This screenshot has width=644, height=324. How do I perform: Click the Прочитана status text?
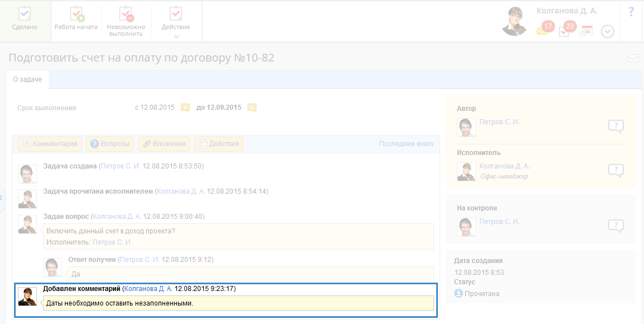tap(482, 294)
